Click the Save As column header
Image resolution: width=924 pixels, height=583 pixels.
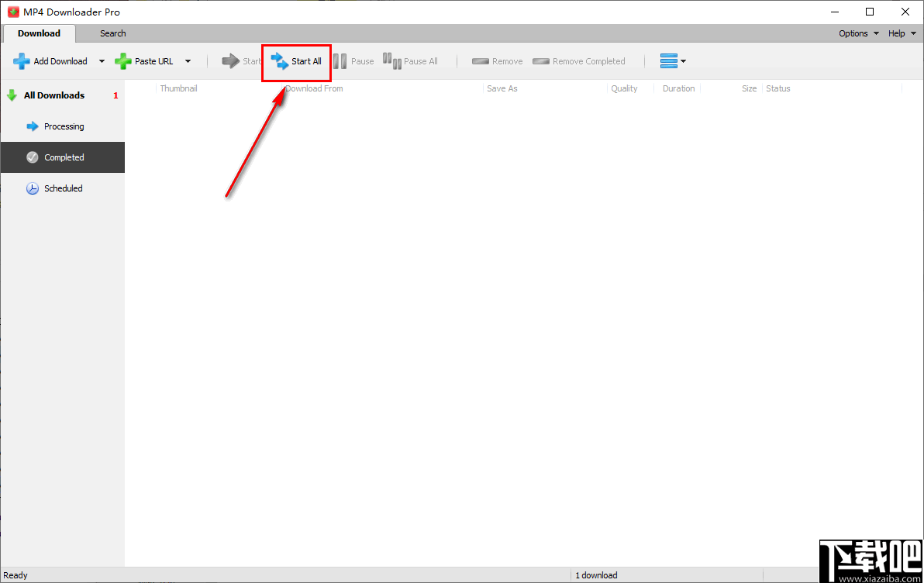click(502, 88)
